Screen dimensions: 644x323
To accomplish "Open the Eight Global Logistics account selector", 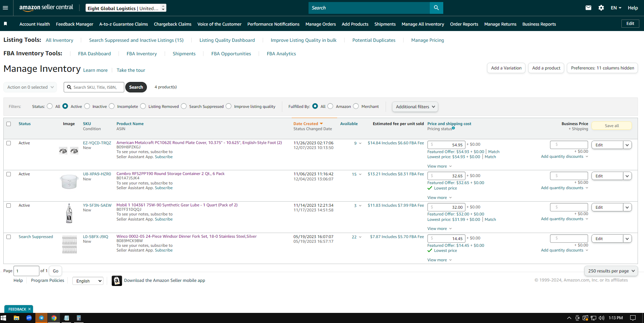I will pos(126,8).
